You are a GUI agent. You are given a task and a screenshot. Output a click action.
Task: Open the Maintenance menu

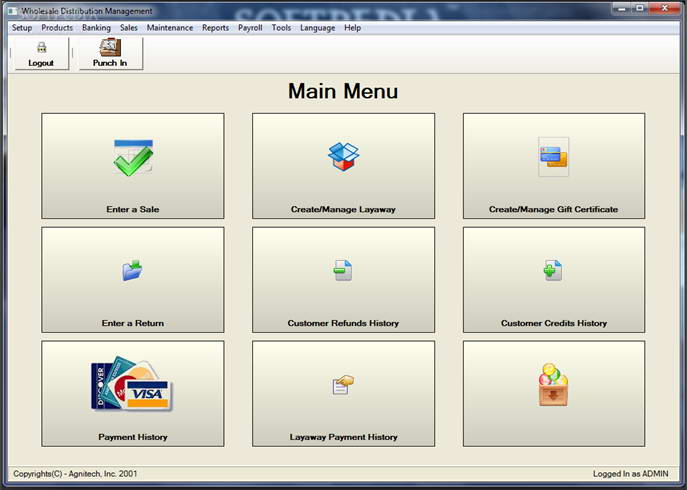(170, 28)
